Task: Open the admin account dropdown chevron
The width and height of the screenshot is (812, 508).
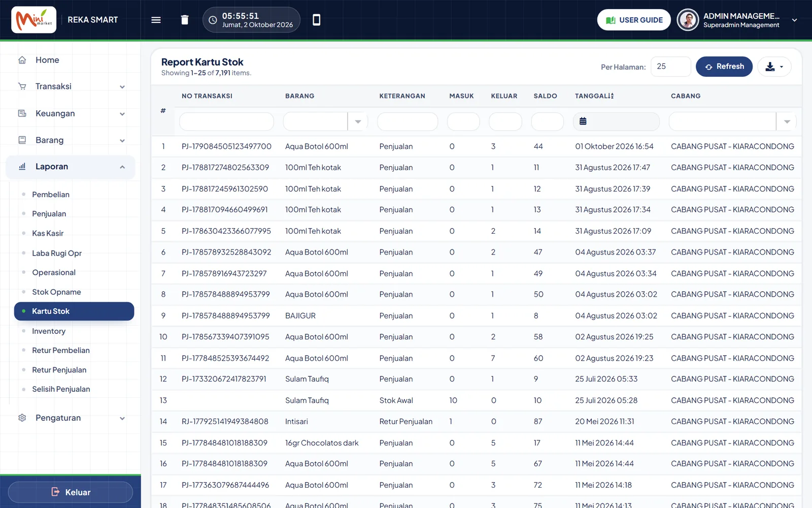Action: pos(794,20)
